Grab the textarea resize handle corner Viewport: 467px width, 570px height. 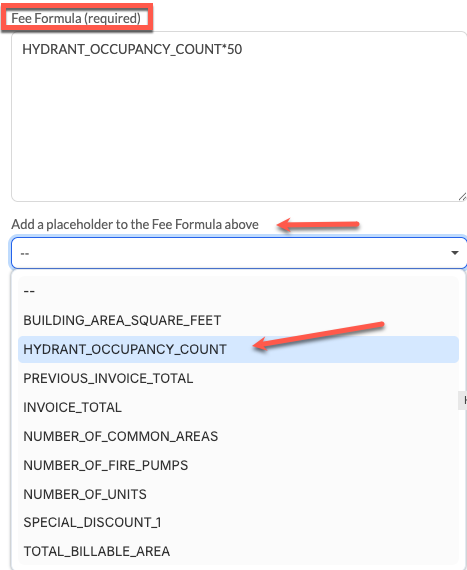[x=462, y=197]
